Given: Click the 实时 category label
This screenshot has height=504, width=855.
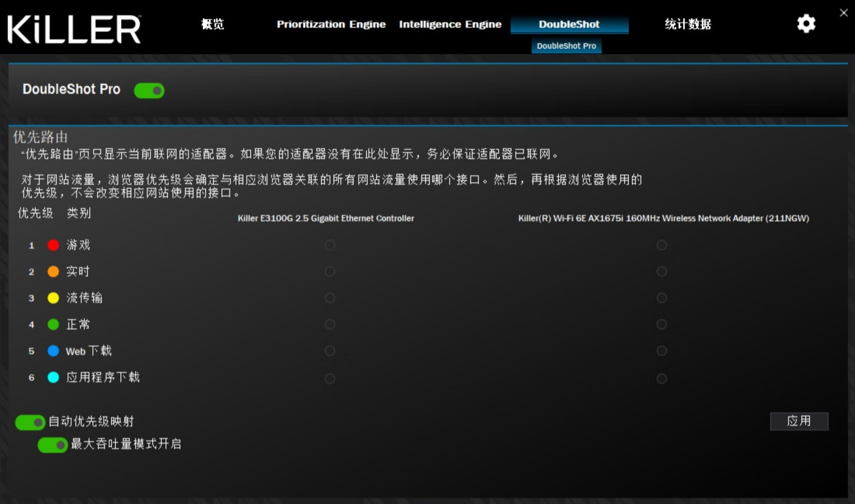Looking at the screenshot, I should pos(78,271).
